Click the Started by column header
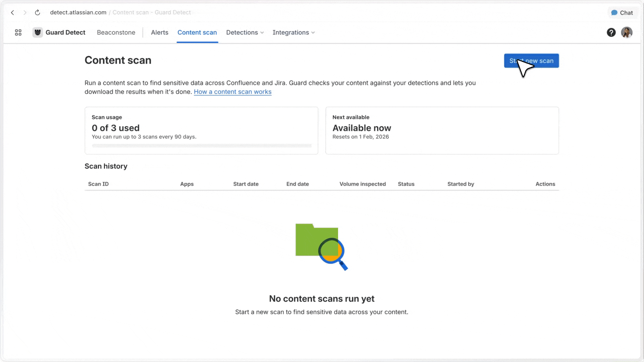Image resolution: width=644 pixels, height=362 pixels. pyautogui.click(x=461, y=184)
